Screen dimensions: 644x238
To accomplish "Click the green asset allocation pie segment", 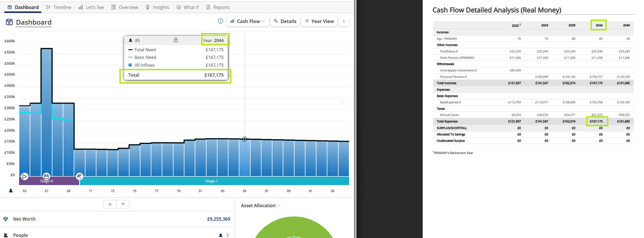I will [294, 227].
